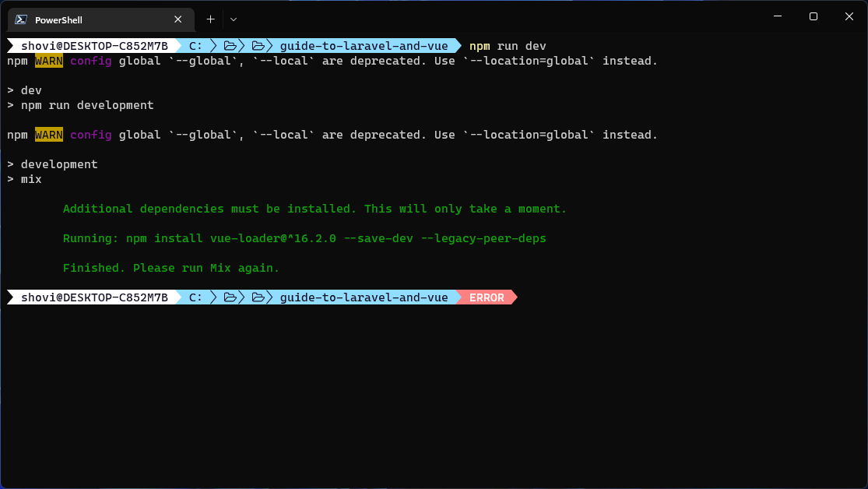This screenshot has height=489, width=868.
Task: Click the WARN badge above the '> development' line
Action: click(49, 135)
